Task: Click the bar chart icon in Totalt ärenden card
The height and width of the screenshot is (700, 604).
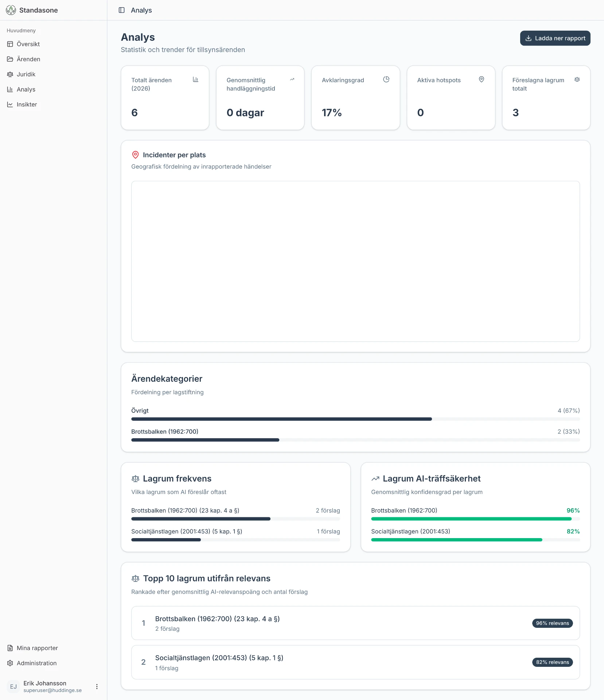Action: (196, 79)
